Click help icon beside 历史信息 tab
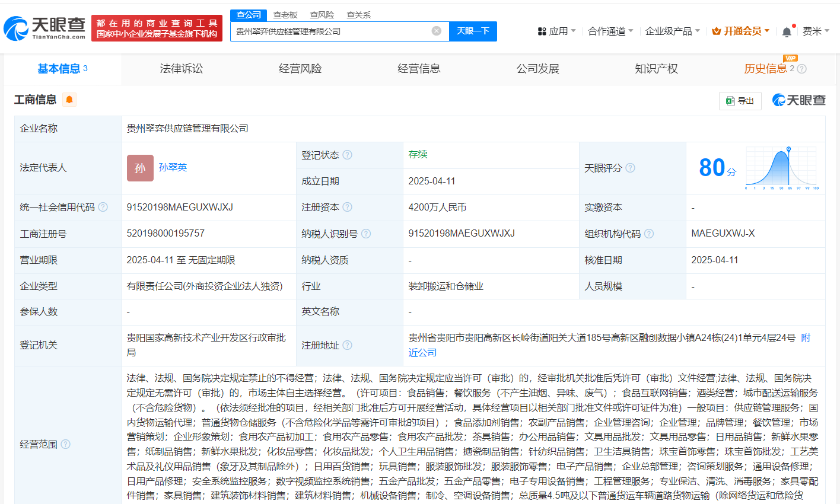Screen dimensions: 840x504 (x=802, y=69)
